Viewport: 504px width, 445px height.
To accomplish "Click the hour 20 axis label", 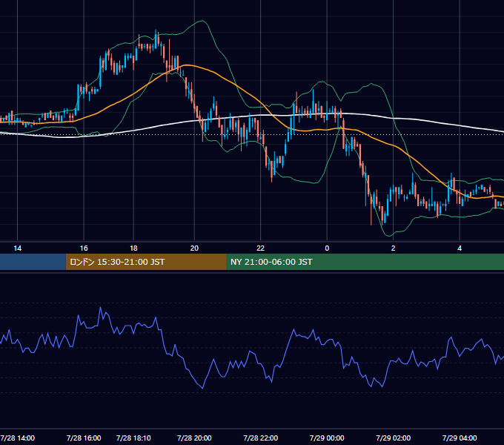I will pyautogui.click(x=194, y=248).
